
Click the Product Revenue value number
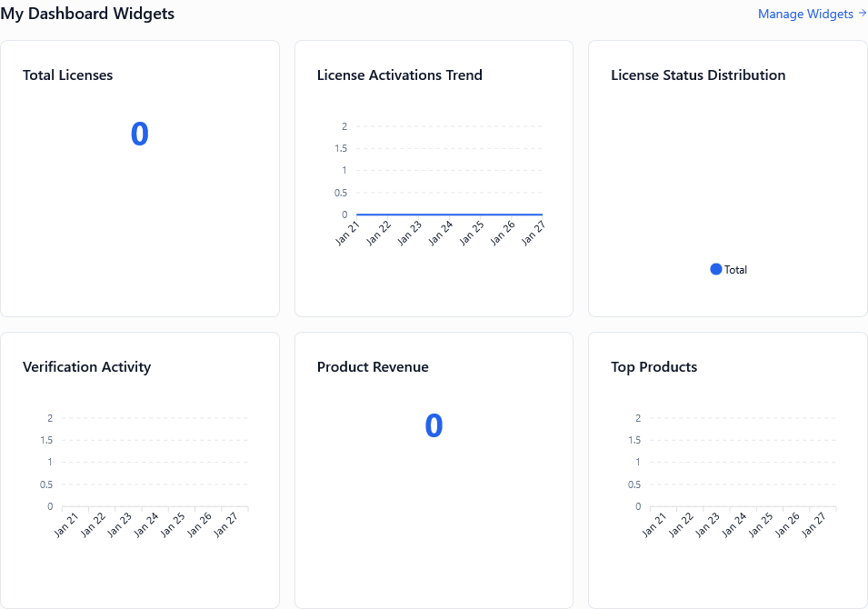click(434, 425)
